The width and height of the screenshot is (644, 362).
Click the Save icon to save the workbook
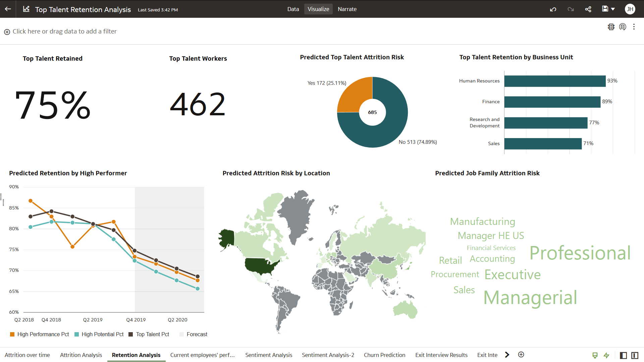click(606, 9)
